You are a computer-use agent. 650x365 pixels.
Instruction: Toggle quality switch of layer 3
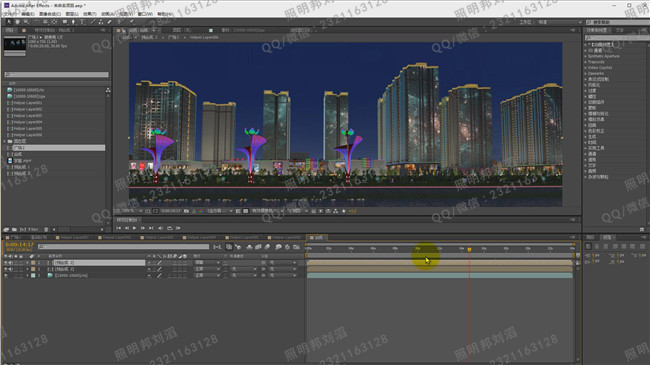[159, 275]
